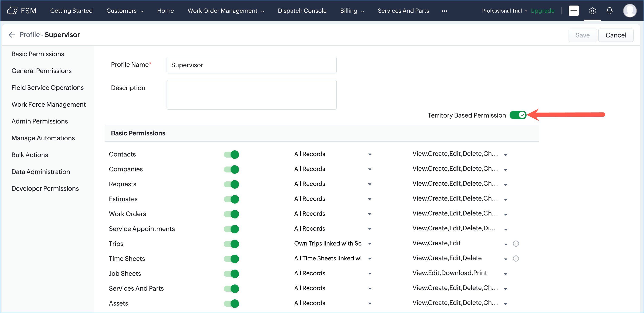
Task: Click the plus quick-create icon
Action: [574, 10]
